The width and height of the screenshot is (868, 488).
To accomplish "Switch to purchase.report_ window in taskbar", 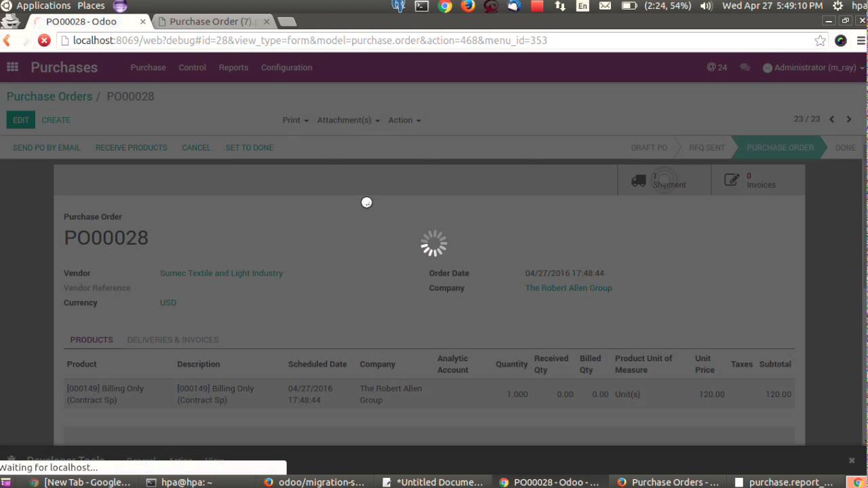I will coord(785,482).
